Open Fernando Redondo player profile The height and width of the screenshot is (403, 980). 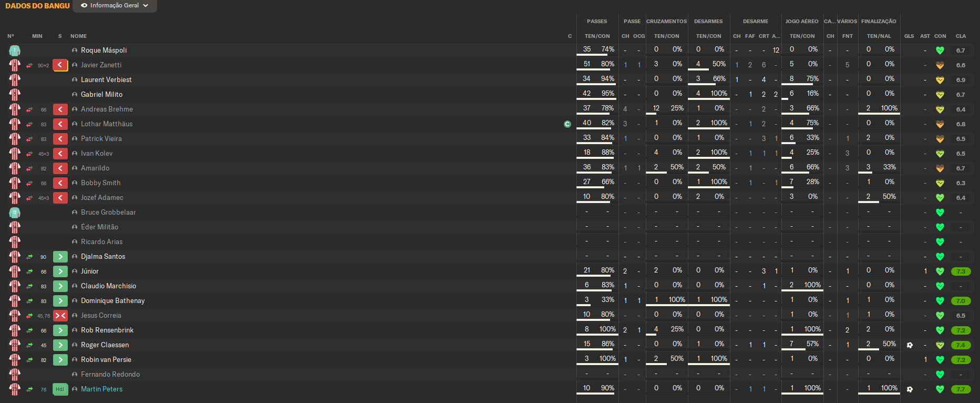click(110, 375)
